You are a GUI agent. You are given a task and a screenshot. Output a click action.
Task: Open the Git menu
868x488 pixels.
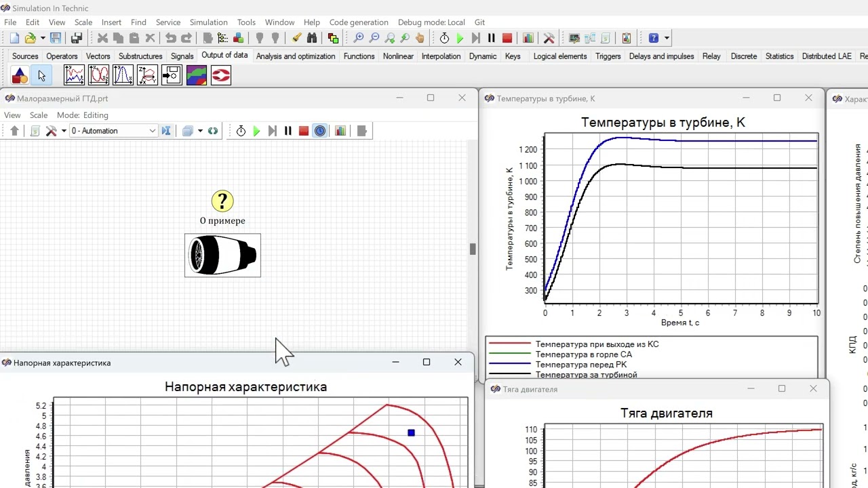point(480,22)
